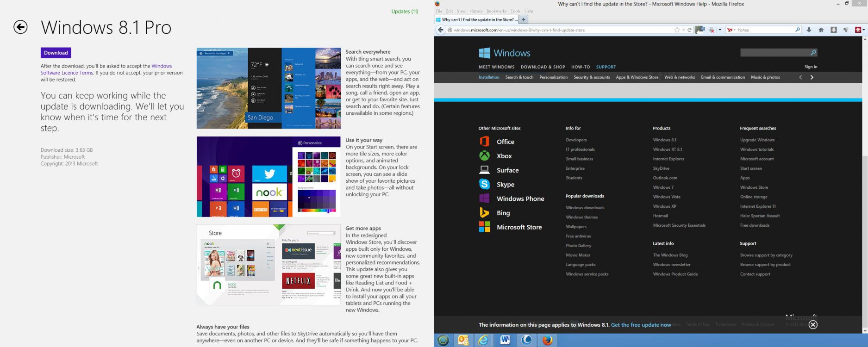The image size is (868, 347).
Task: Show previous support categories with left chevron
Action: point(800,77)
